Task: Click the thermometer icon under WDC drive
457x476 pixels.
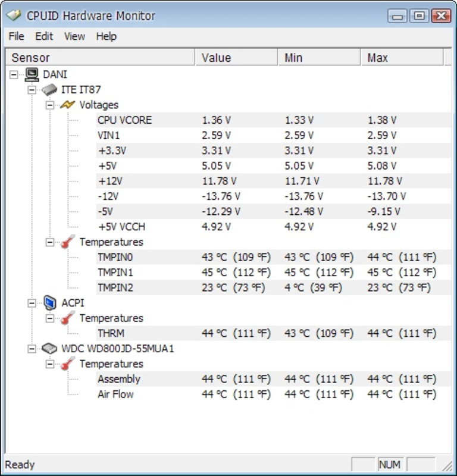Action: (67, 364)
